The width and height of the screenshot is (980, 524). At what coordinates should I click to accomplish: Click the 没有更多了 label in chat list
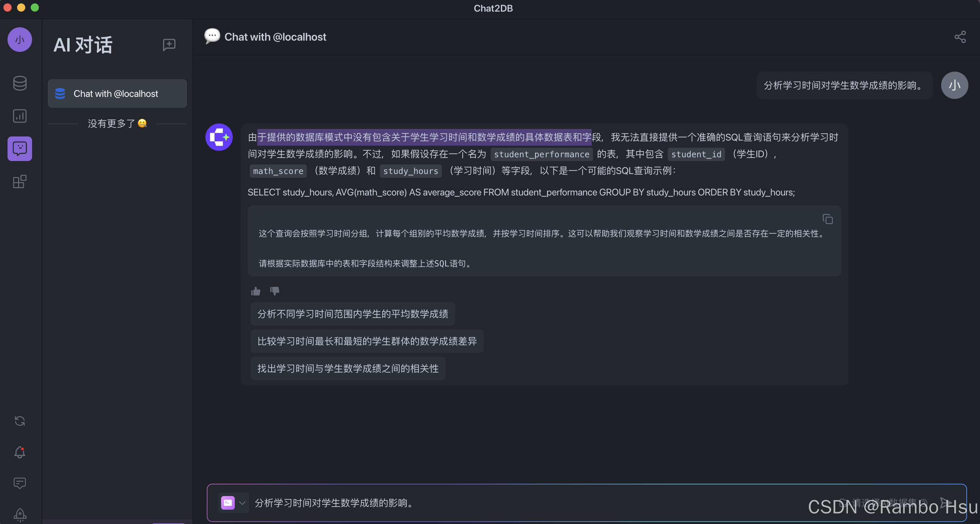(117, 123)
